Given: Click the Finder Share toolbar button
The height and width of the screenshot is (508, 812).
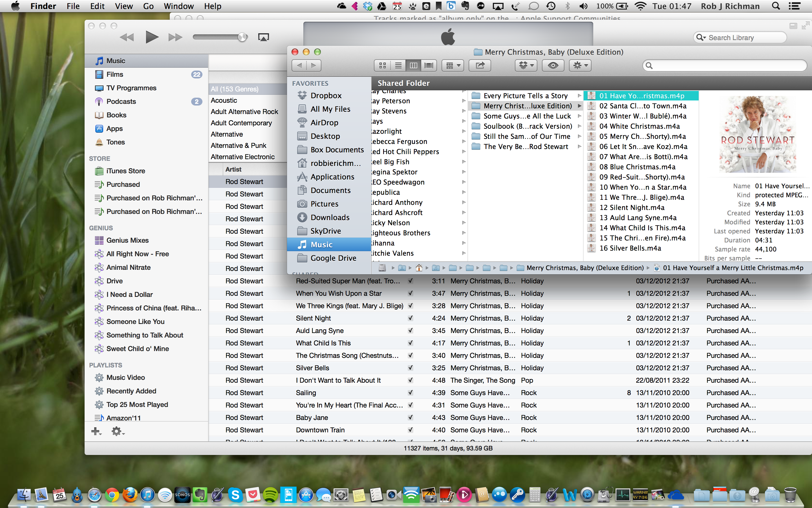Looking at the screenshot, I should pos(480,65).
